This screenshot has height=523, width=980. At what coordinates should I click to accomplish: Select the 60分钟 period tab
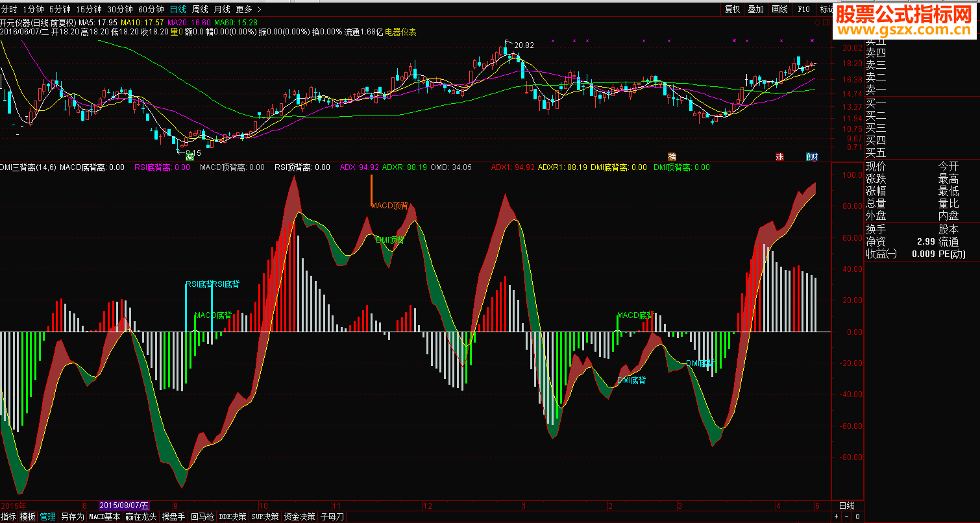click(x=151, y=9)
